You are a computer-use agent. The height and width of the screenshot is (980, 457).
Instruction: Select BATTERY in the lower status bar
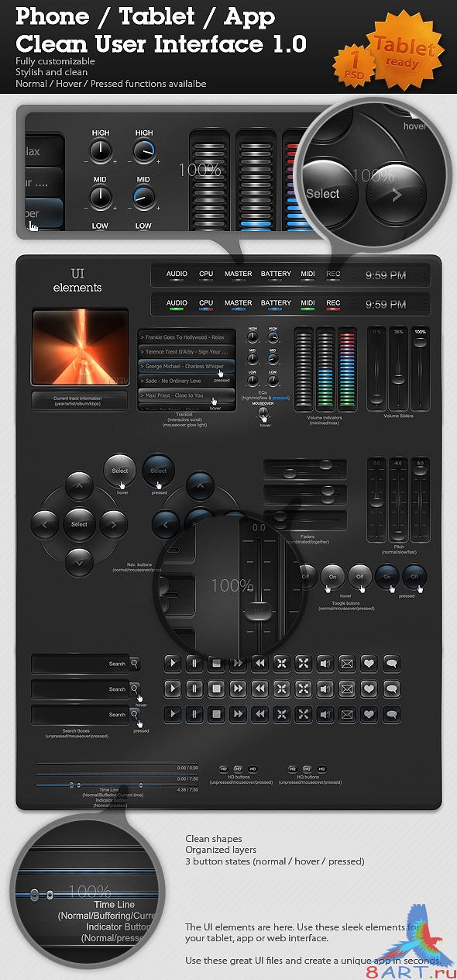point(276,303)
